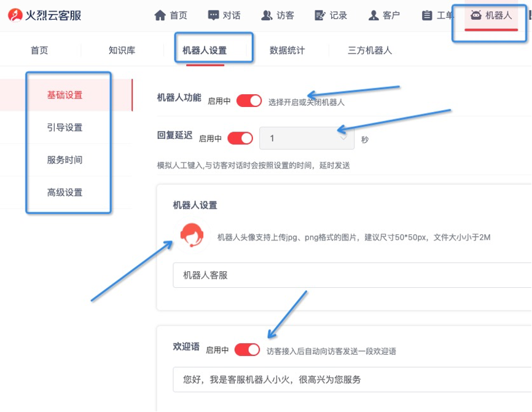This screenshot has width=532, height=412.
Task: Open the 记录 records icon
Action: (x=319, y=15)
